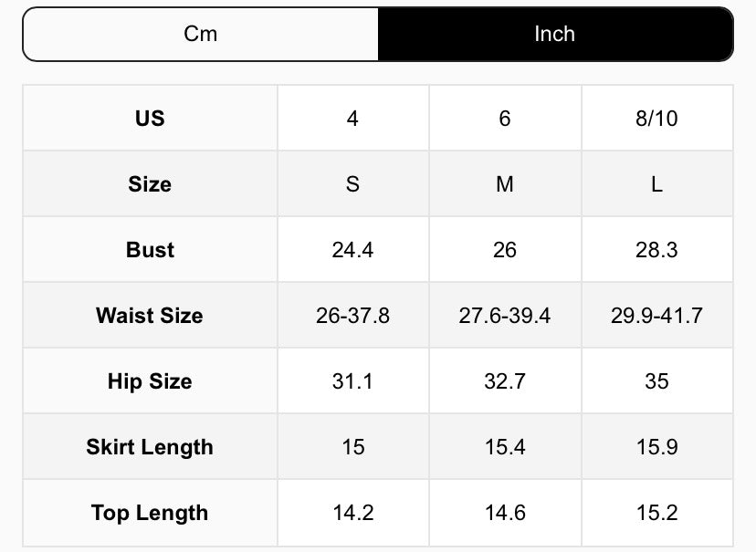Image resolution: width=756 pixels, height=552 pixels.
Task: Click top length value 14.2
Action: pyautogui.click(x=352, y=513)
